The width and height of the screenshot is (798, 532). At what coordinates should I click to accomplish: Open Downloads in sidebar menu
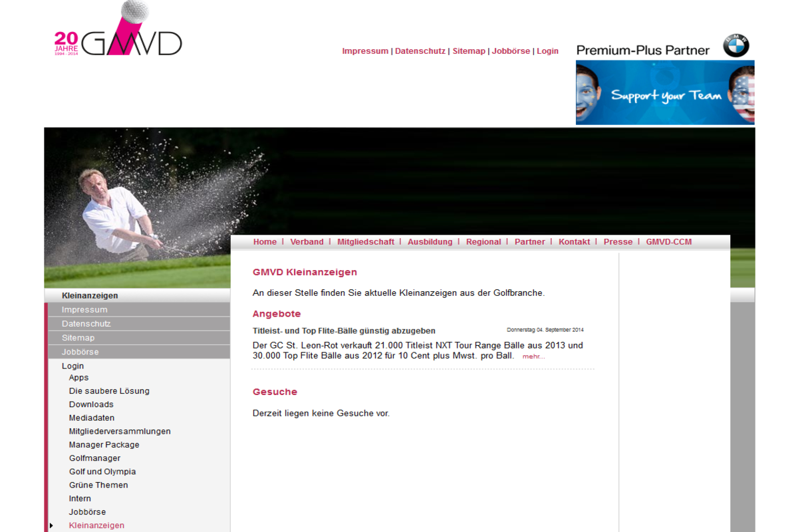click(x=91, y=404)
